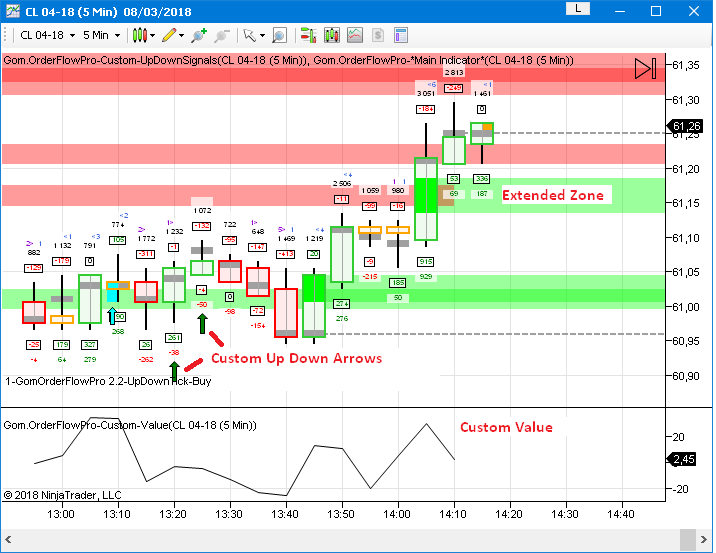This screenshot has height=553, width=716.
Task: Expand the chart style dropdown arrow
Action: pyautogui.click(x=153, y=35)
